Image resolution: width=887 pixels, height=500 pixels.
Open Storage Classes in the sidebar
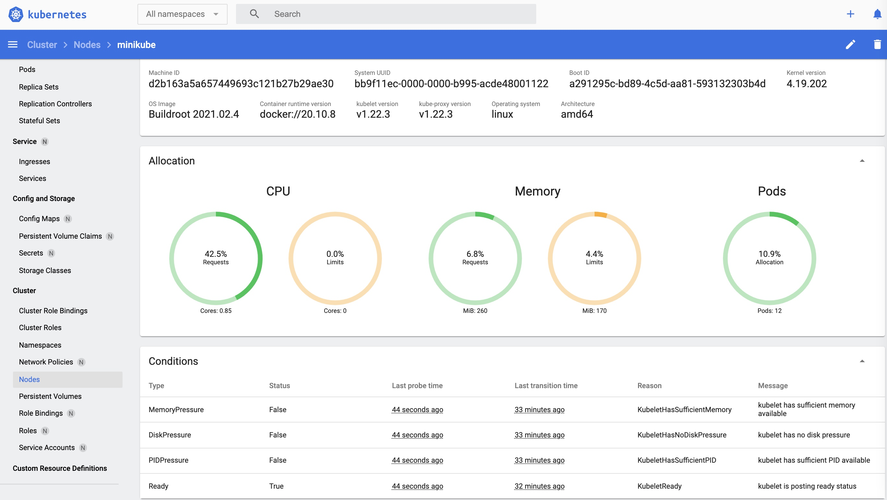[x=45, y=271]
